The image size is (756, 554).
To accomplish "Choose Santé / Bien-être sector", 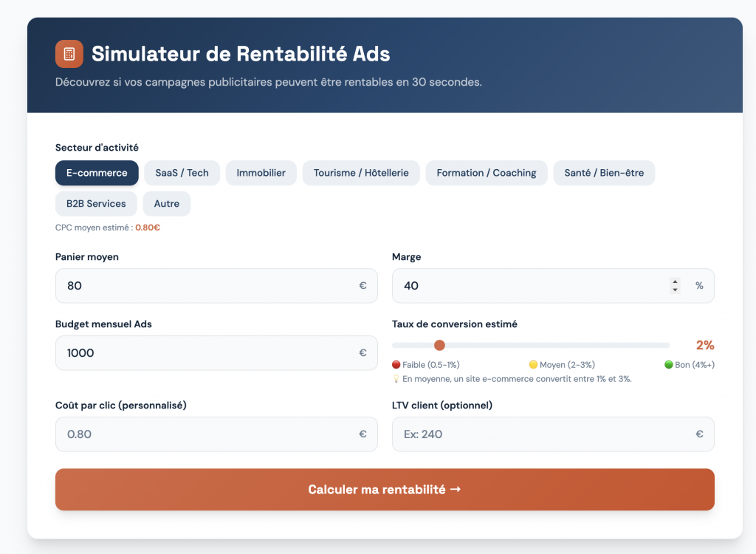I will point(603,173).
